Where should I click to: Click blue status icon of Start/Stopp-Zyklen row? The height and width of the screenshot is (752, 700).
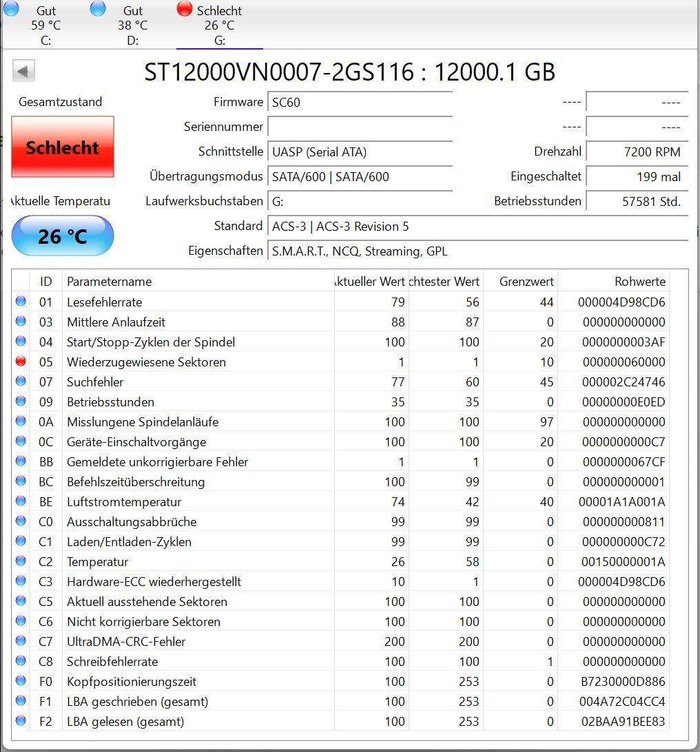(21, 341)
